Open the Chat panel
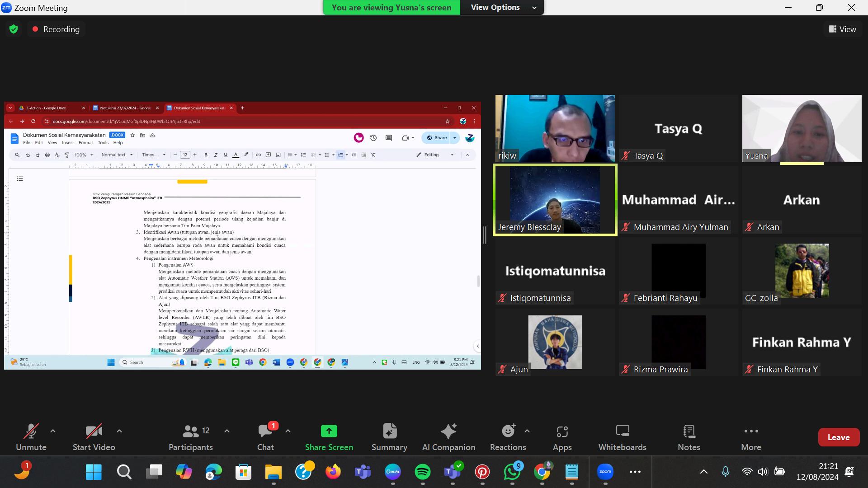Screen dimensions: 868x488 [265, 437]
